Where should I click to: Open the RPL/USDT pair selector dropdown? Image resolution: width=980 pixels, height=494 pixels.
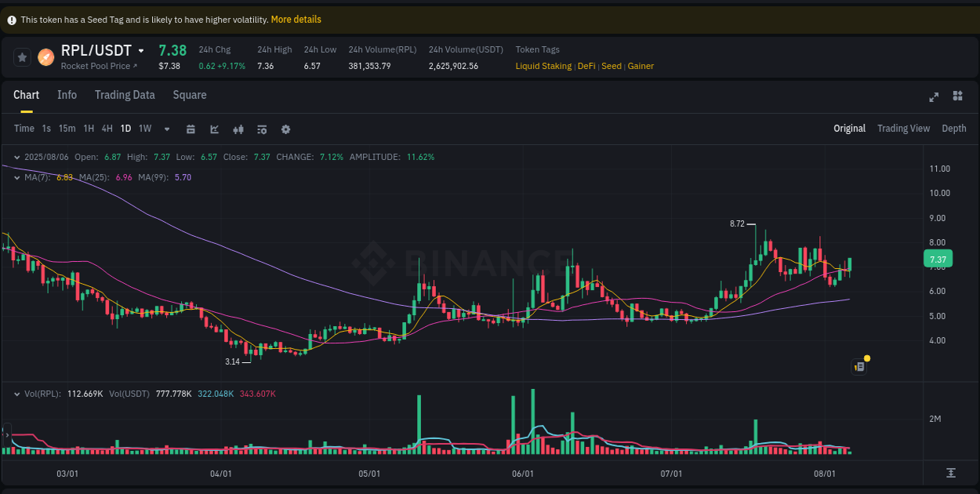[x=140, y=49]
